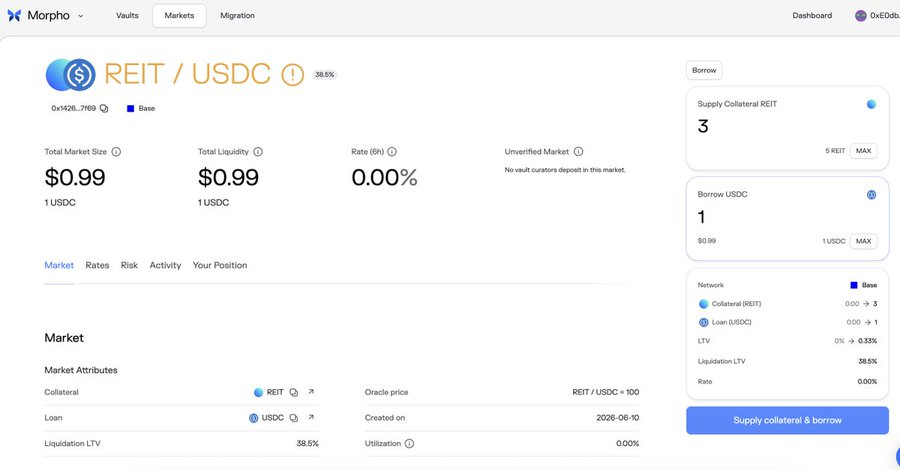Open REIT collateral token external link
The width and height of the screenshot is (900, 470).
coord(311,392)
